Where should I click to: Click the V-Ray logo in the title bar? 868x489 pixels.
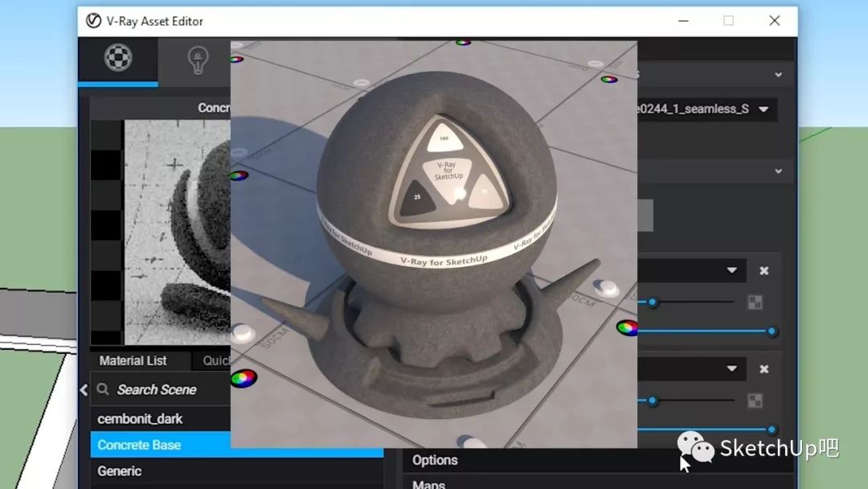coord(93,21)
